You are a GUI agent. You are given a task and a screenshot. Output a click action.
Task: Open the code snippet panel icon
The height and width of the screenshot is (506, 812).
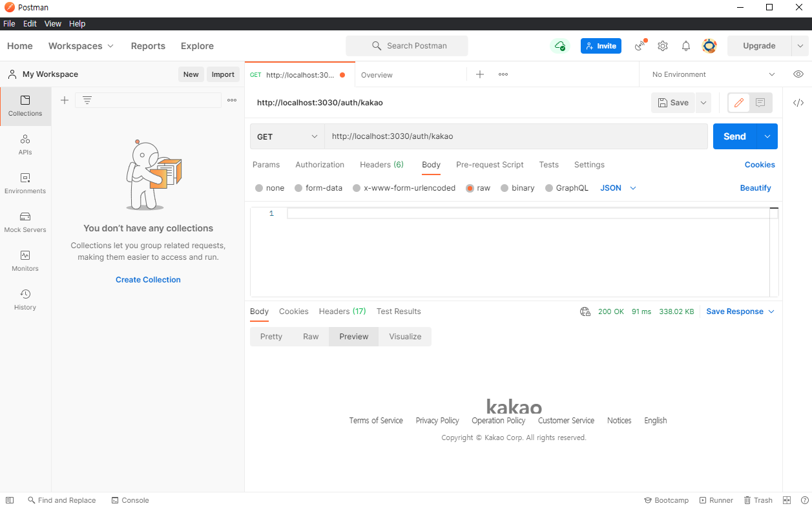(798, 103)
